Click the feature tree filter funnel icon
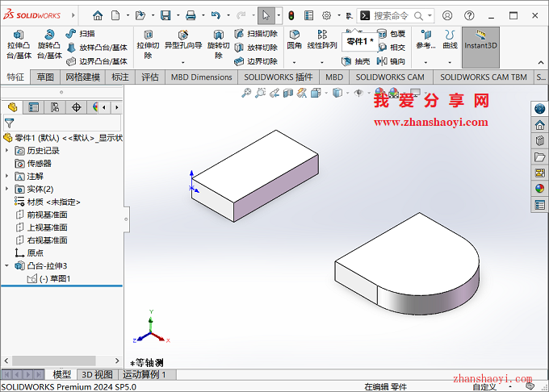Viewport: 549px width, 392px height. coord(10,123)
